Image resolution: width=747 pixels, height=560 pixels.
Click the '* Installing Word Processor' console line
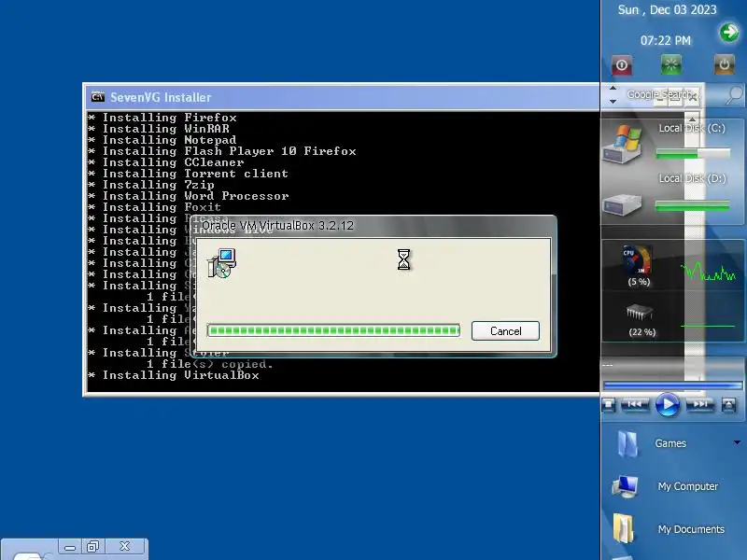(189, 196)
